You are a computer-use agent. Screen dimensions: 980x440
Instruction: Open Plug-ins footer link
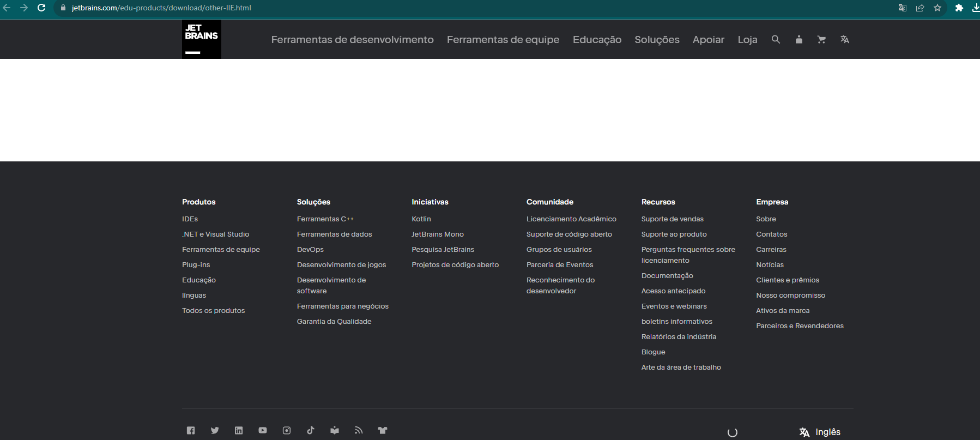(x=196, y=264)
